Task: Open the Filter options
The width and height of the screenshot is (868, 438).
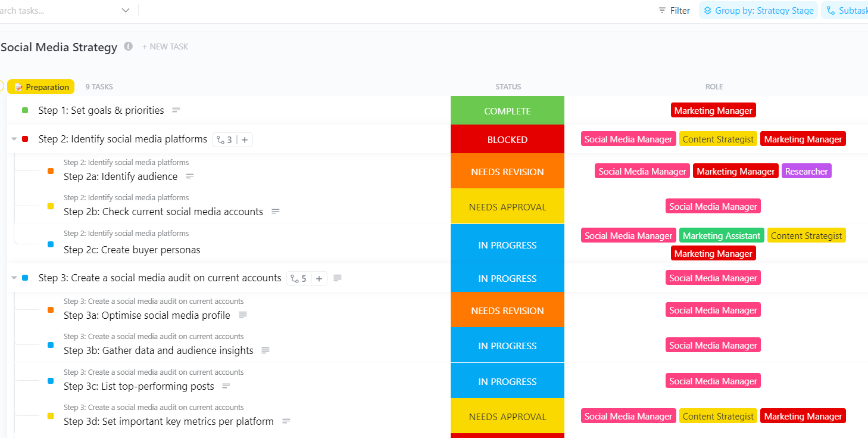Action: coord(675,11)
